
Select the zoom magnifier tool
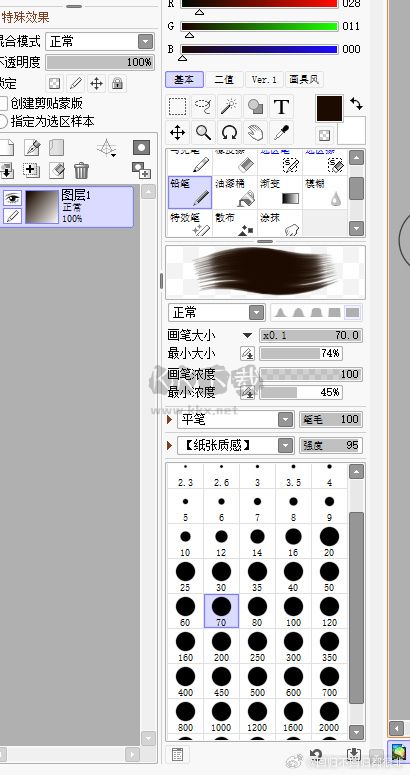[x=203, y=132]
